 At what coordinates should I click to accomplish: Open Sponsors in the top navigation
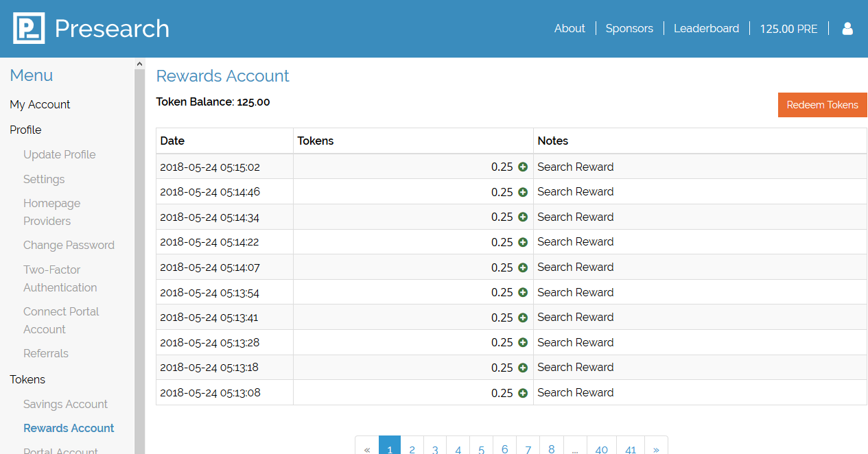pyautogui.click(x=629, y=28)
